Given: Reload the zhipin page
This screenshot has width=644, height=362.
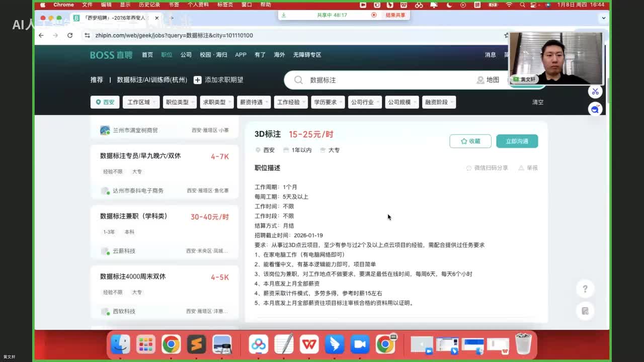Looking at the screenshot, I should [x=70, y=35].
